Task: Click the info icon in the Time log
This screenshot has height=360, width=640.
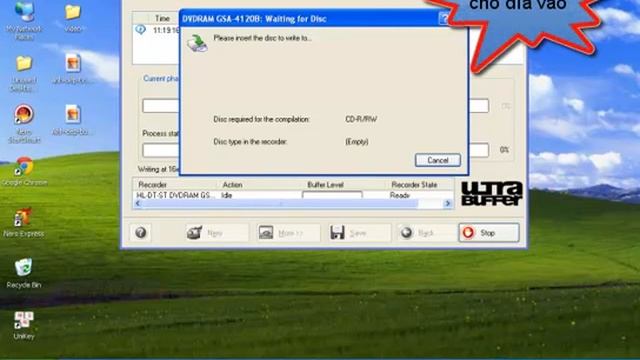Action: pyautogui.click(x=140, y=30)
